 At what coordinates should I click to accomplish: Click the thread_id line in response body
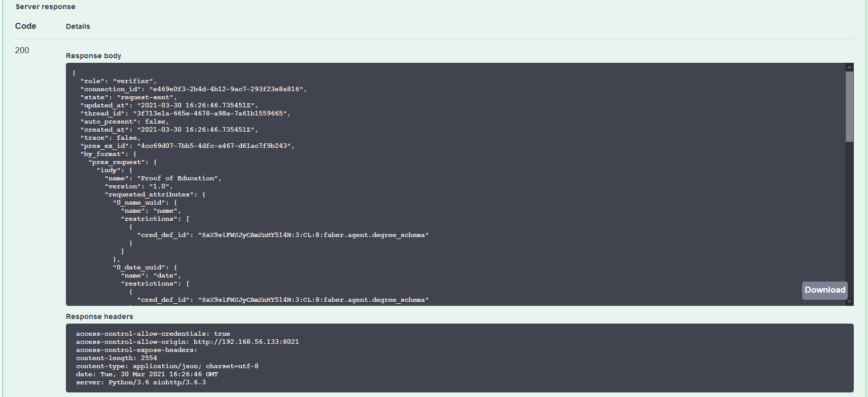click(x=185, y=113)
